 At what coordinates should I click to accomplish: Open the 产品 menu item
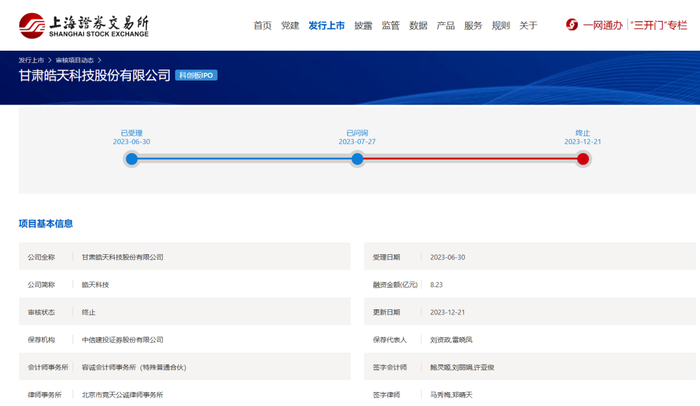446,25
